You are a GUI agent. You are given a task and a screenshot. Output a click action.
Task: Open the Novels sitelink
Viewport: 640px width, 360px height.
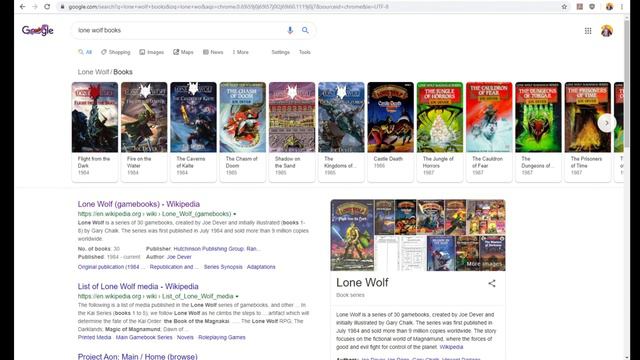click(185, 338)
